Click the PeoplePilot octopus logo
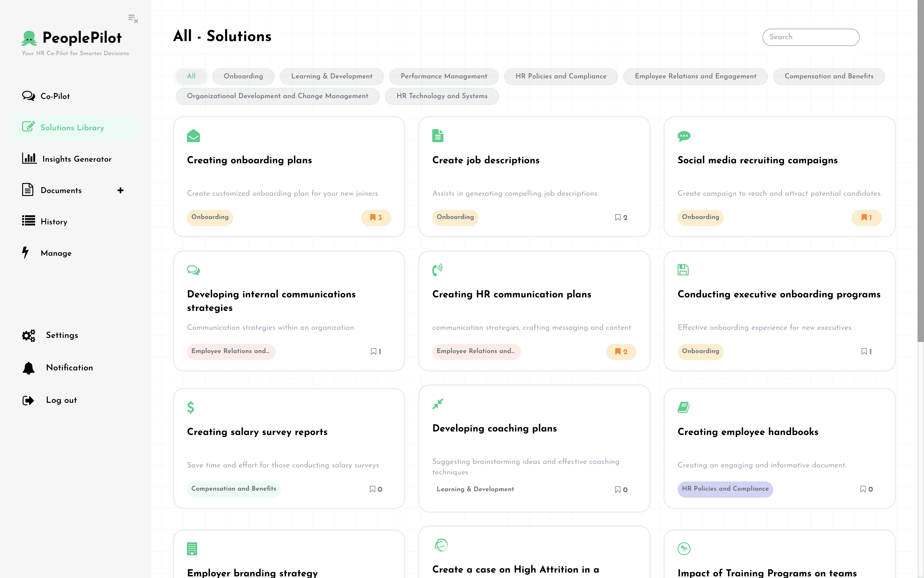The image size is (924, 578). (x=29, y=38)
